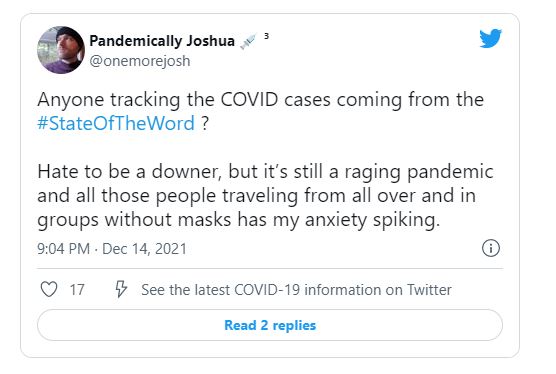Open the 9:04 PM · Dec 14, 2021 timestamp
The height and width of the screenshot is (374, 556).
click(112, 249)
